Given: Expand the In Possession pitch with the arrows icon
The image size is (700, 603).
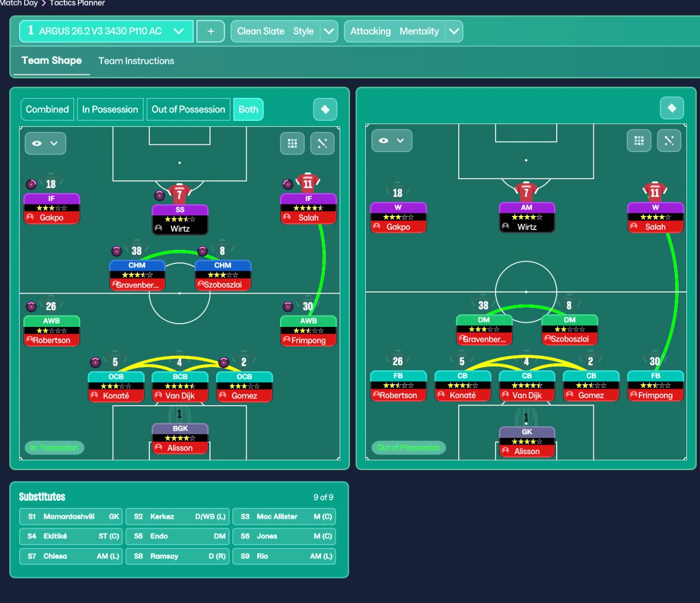Looking at the screenshot, I should coord(323,143).
